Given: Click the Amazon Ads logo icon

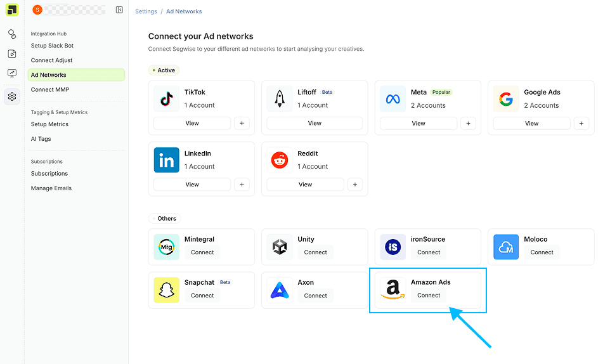Looking at the screenshot, I should coord(393,290).
